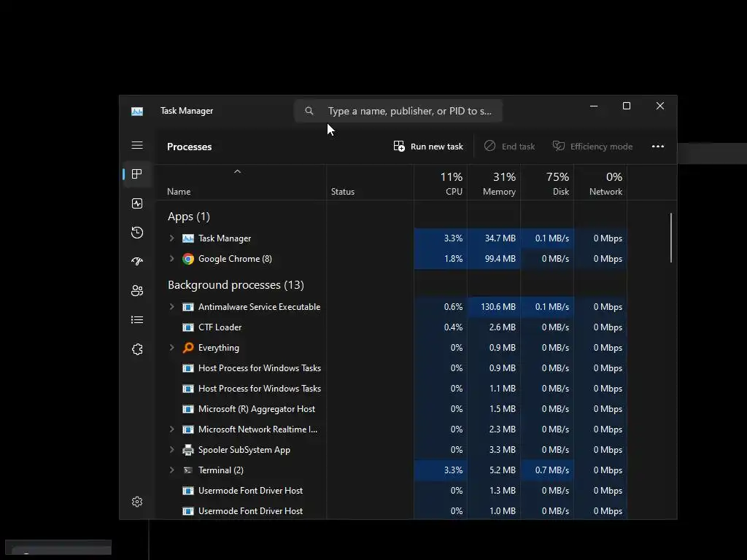Select the Microsoft (R) Aggregator Host row
Screen dimensions: 747x560
point(391,409)
